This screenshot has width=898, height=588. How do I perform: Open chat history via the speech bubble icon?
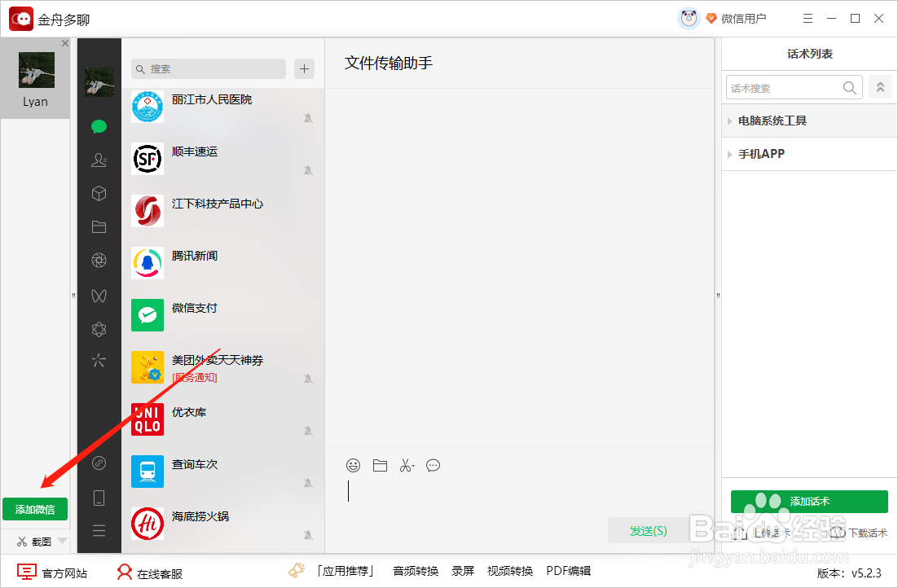[433, 465]
